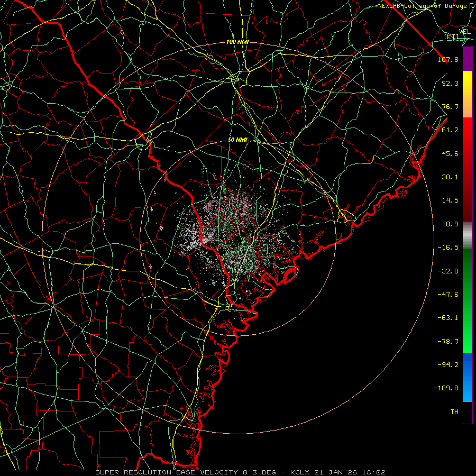
Task: Select the 61.2 value on the velocity scale
Action: click(450, 130)
